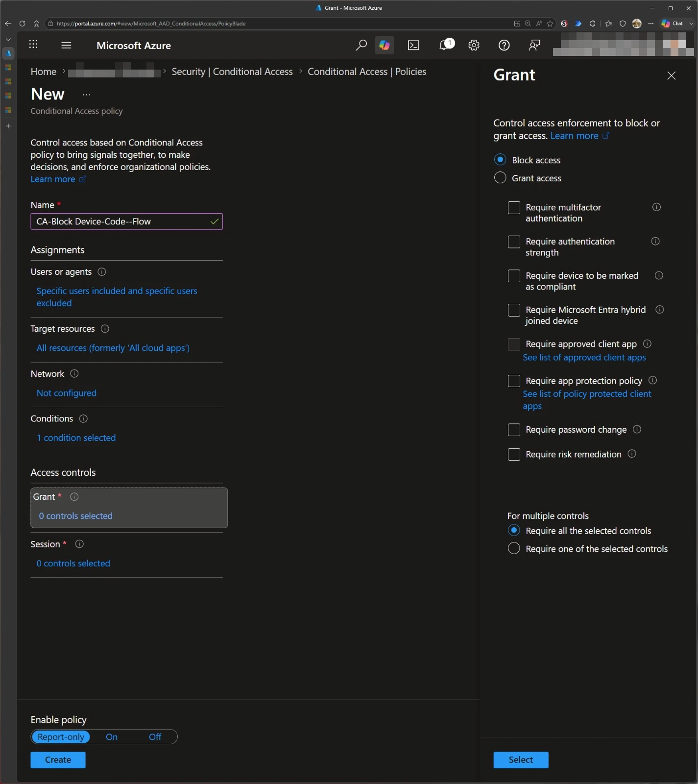This screenshot has width=698, height=784.
Task: Open Network Not configured link
Action: [67, 393]
